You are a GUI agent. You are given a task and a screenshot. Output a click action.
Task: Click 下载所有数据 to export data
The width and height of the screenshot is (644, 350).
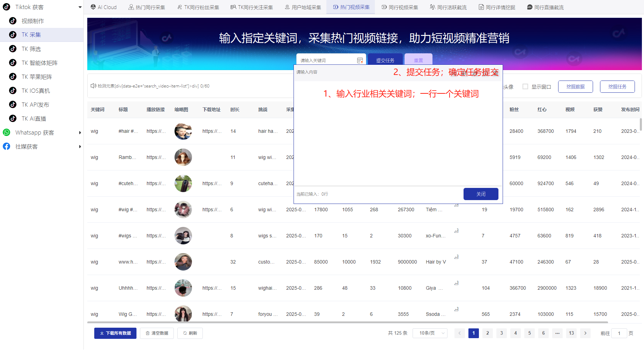(x=115, y=333)
